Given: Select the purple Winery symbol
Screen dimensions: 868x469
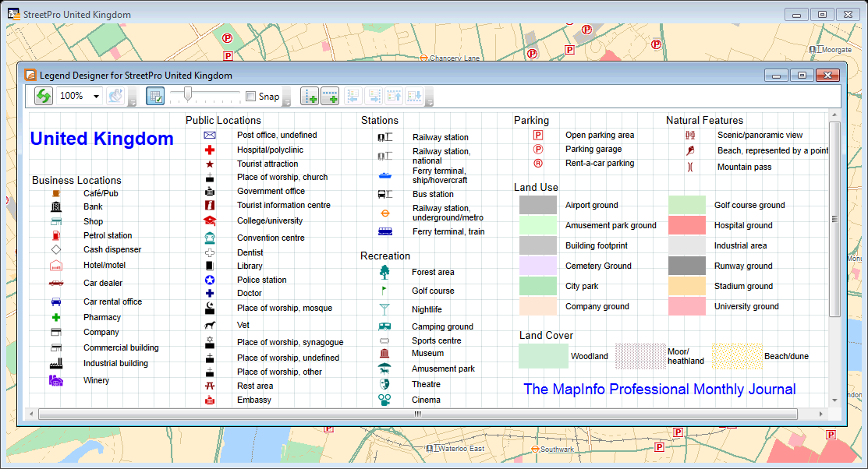Looking at the screenshot, I should [56, 380].
